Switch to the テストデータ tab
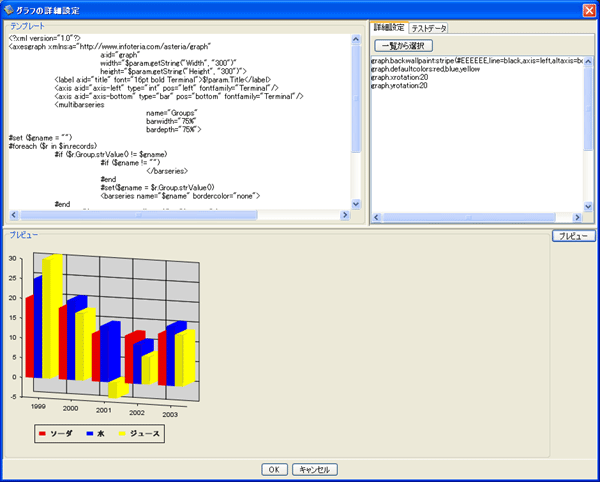Image resolution: width=600 pixels, height=482 pixels. [x=429, y=27]
